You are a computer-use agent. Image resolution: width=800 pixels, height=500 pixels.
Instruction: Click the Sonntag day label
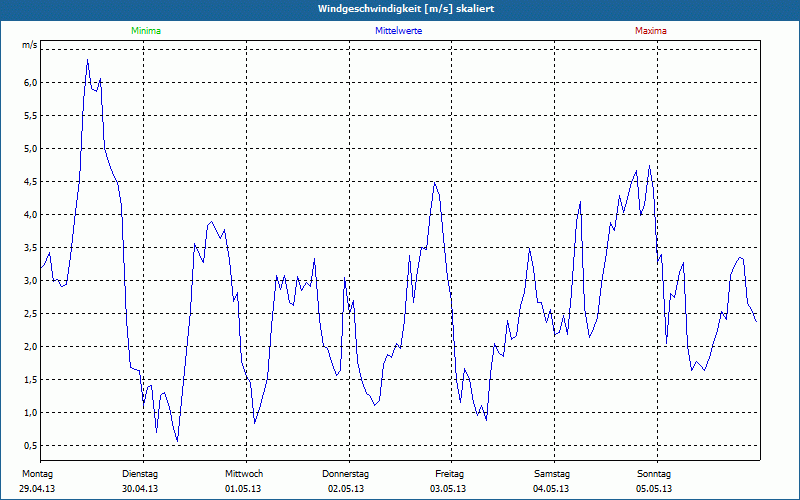click(x=654, y=474)
